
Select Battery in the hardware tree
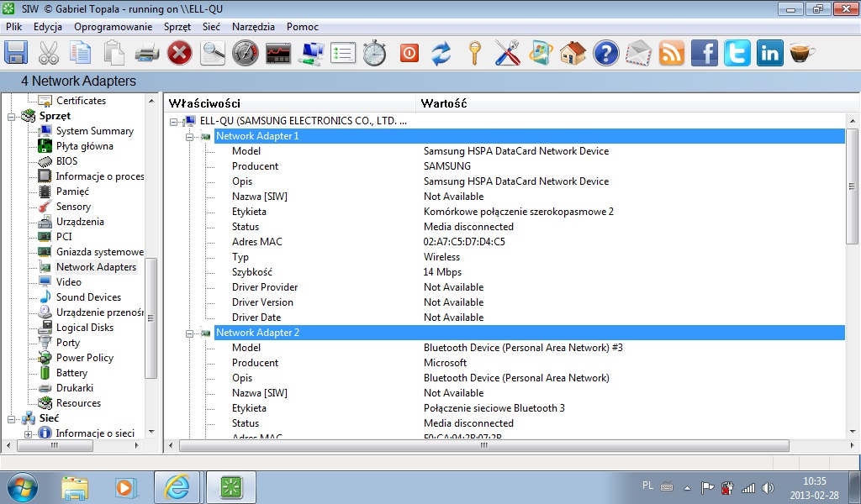(71, 373)
